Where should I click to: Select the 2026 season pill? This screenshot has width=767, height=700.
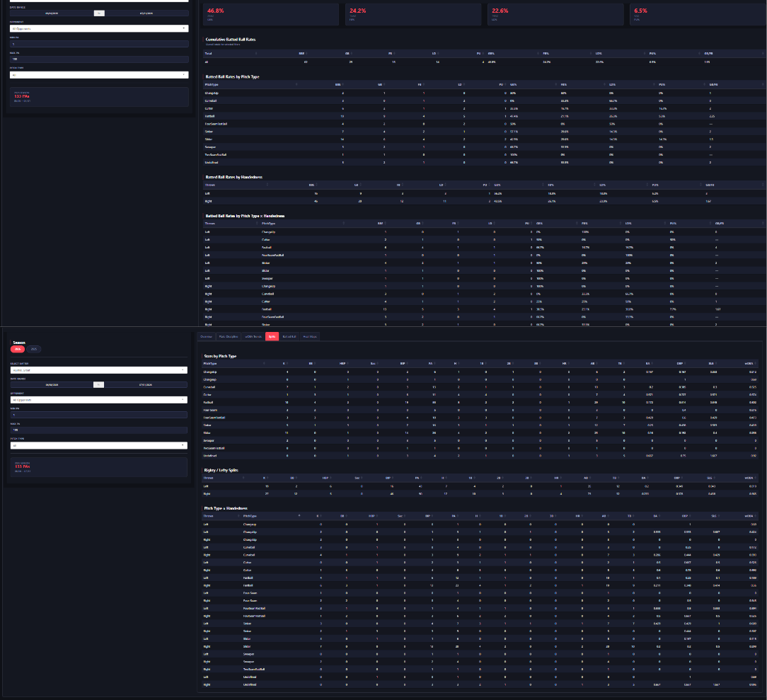[18, 349]
